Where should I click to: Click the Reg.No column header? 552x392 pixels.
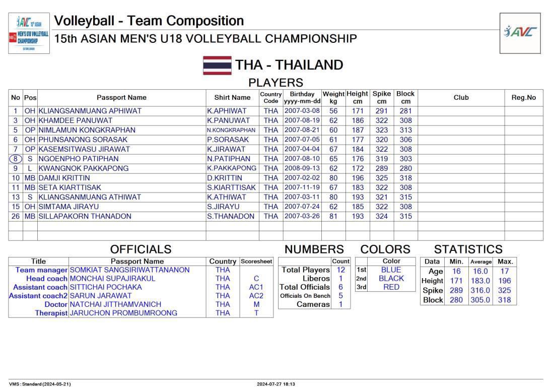[x=523, y=98]
